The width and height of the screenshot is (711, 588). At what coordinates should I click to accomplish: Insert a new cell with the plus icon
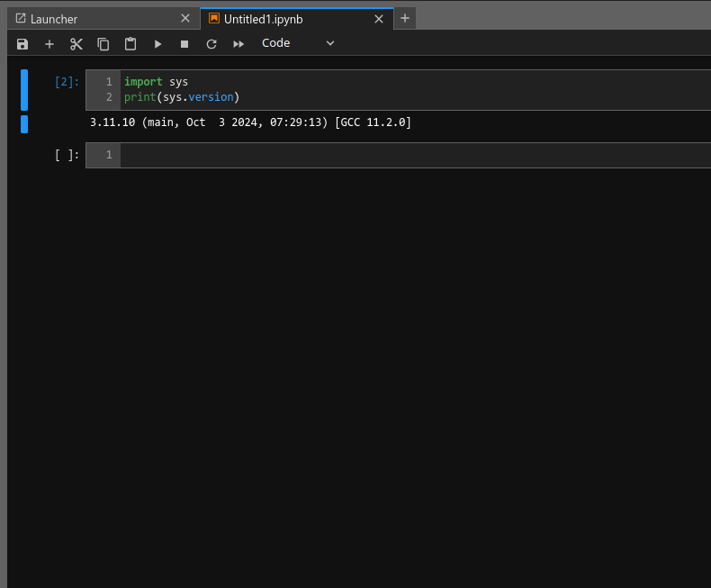[49, 43]
